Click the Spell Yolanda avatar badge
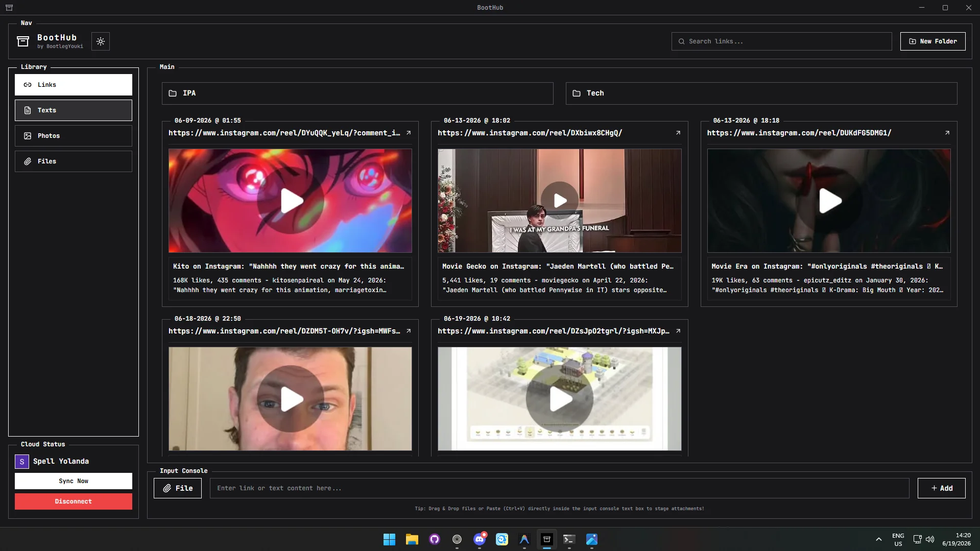Viewport: 980px width, 551px height. point(22,462)
